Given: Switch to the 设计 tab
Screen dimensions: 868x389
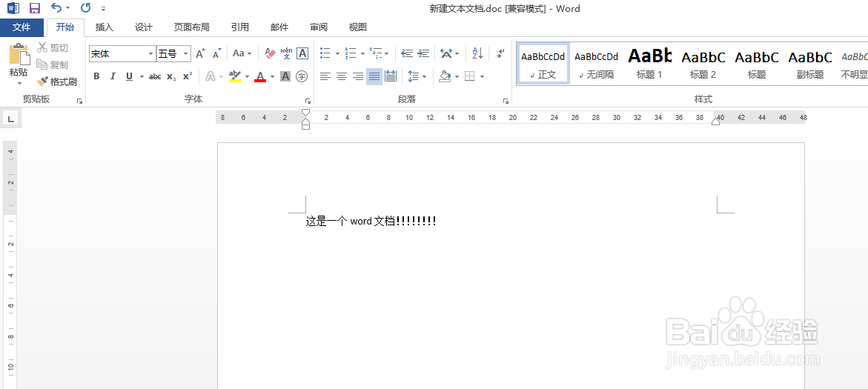Looking at the screenshot, I should tap(144, 27).
